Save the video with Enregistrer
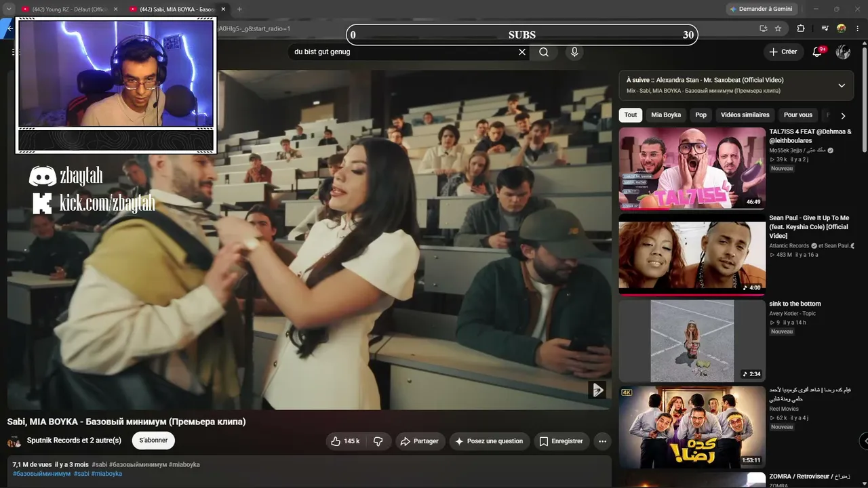 pyautogui.click(x=561, y=441)
